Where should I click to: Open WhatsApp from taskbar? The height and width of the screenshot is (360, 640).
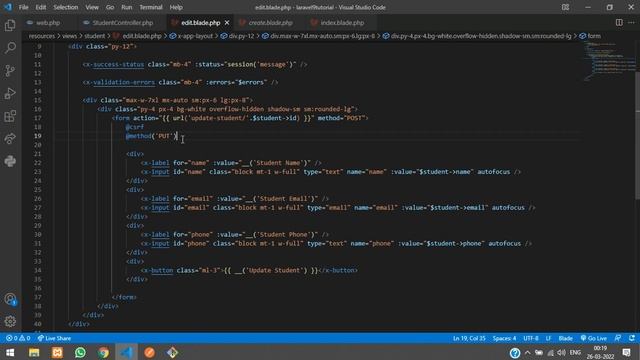coord(80,352)
